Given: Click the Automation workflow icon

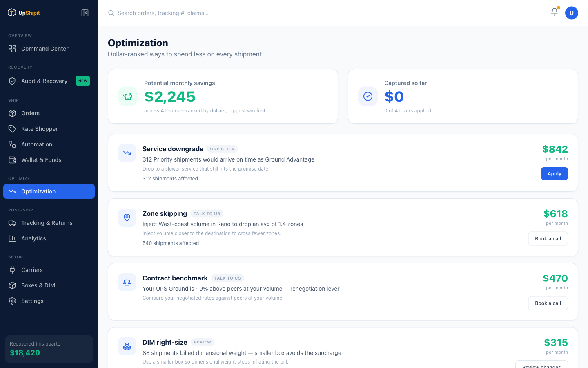Looking at the screenshot, I should (12, 144).
